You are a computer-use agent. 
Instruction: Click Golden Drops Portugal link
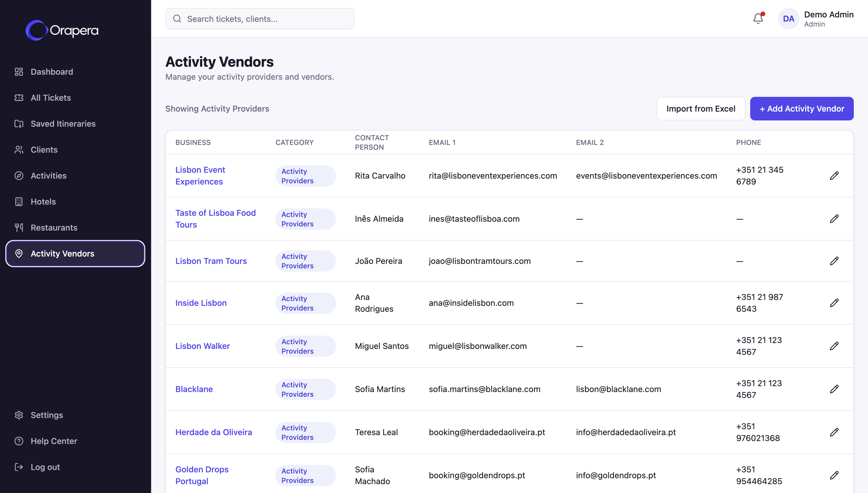[x=202, y=475]
